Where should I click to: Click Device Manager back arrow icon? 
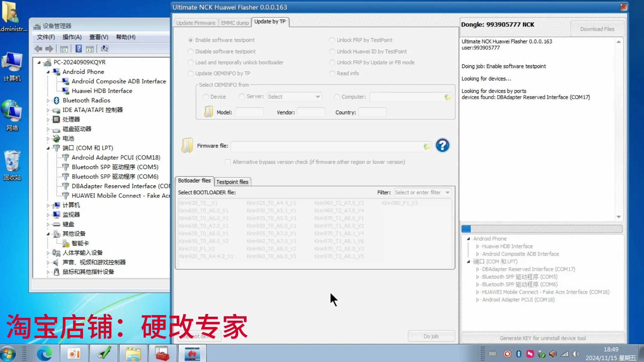38,49
